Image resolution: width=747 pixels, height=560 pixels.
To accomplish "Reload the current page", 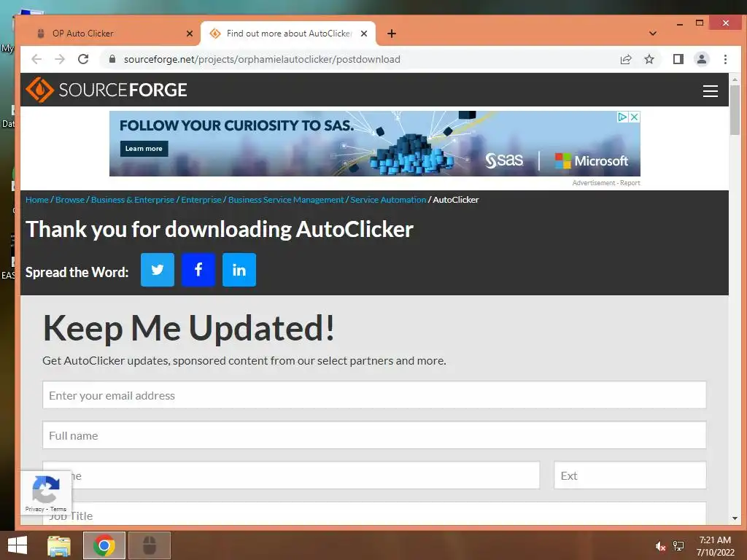I will (83, 59).
